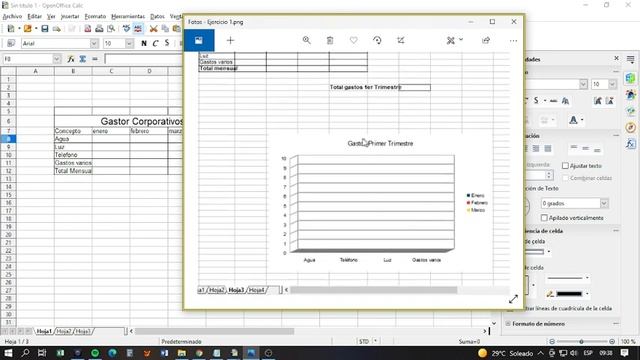Click the Print icon in Calc toolbar
Viewport: 640px width, 360px height.
point(99,29)
